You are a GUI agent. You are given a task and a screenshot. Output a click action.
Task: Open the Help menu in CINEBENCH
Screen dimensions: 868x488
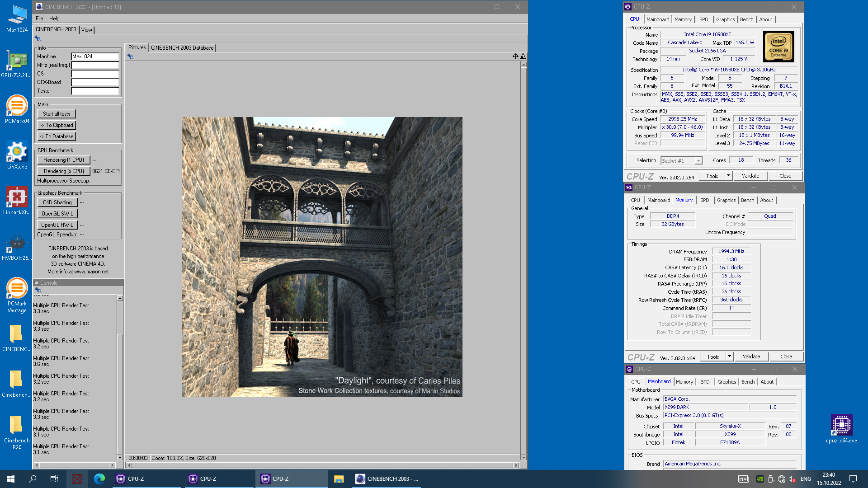54,19
